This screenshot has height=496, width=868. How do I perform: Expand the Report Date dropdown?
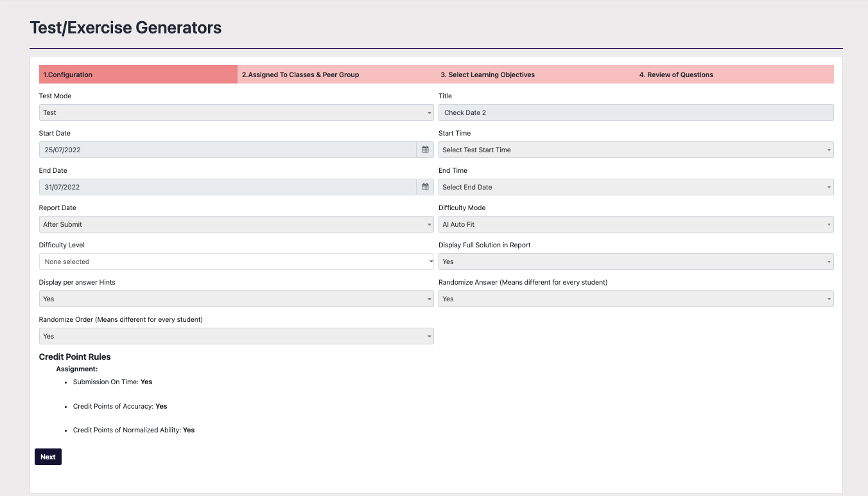point(236,224)
